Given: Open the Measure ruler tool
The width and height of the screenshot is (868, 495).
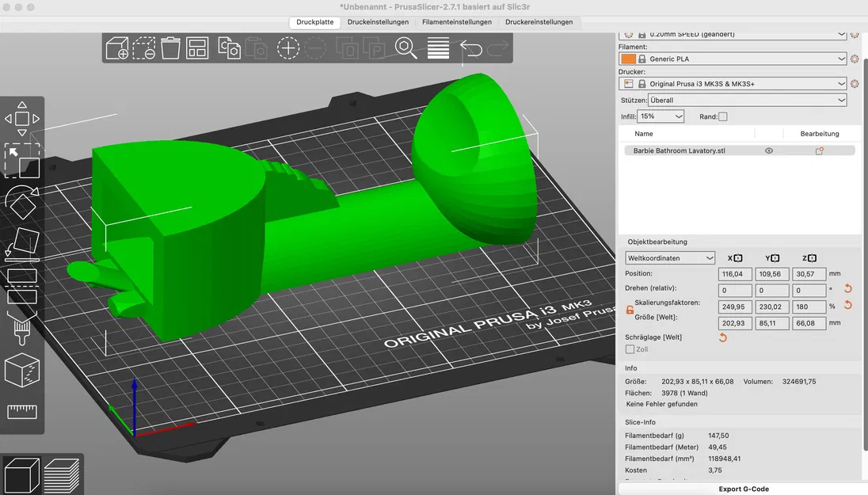Looking at the screenshot, I should click(22, 411).
